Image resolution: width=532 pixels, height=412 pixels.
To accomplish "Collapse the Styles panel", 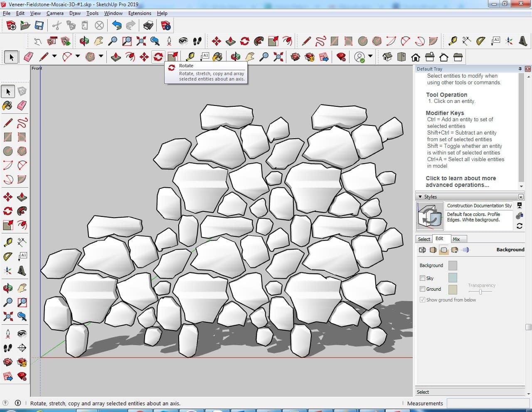I will pos(420,197).
